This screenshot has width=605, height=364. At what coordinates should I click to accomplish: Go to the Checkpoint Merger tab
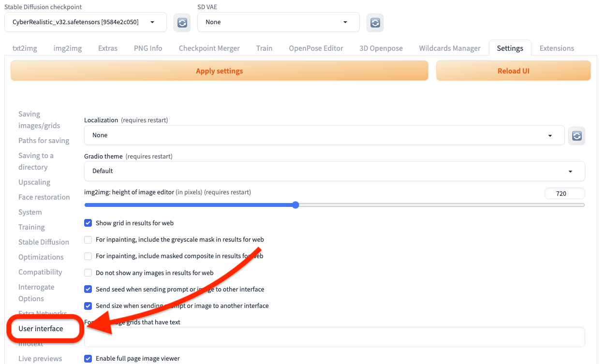(x=209, y=48)
